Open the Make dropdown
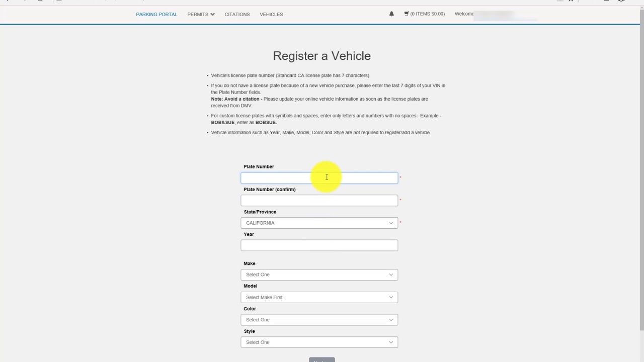This screenshot has width=644, height=362. [319, 275]
